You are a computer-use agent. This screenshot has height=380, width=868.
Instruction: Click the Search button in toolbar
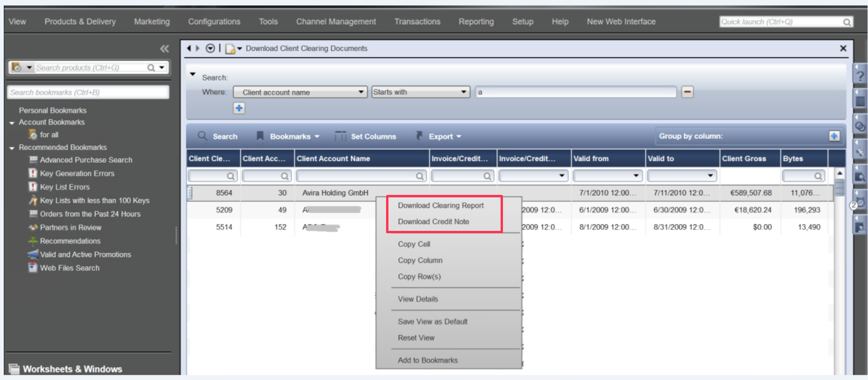218,136
